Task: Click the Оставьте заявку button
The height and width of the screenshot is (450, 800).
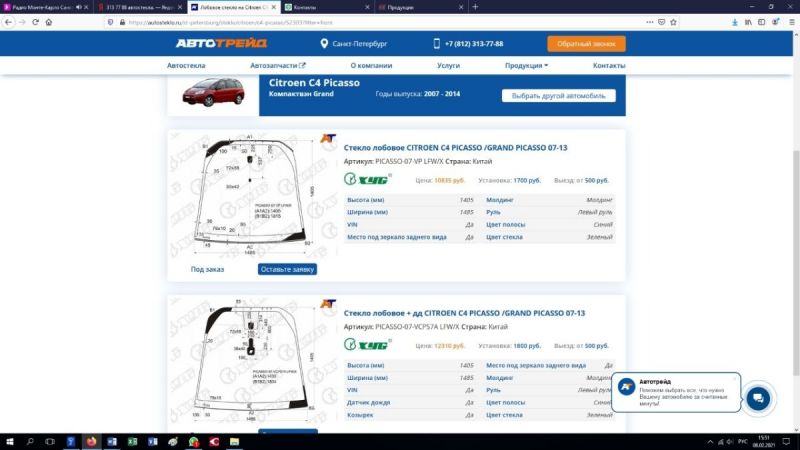Action: (x=287, y=269)
